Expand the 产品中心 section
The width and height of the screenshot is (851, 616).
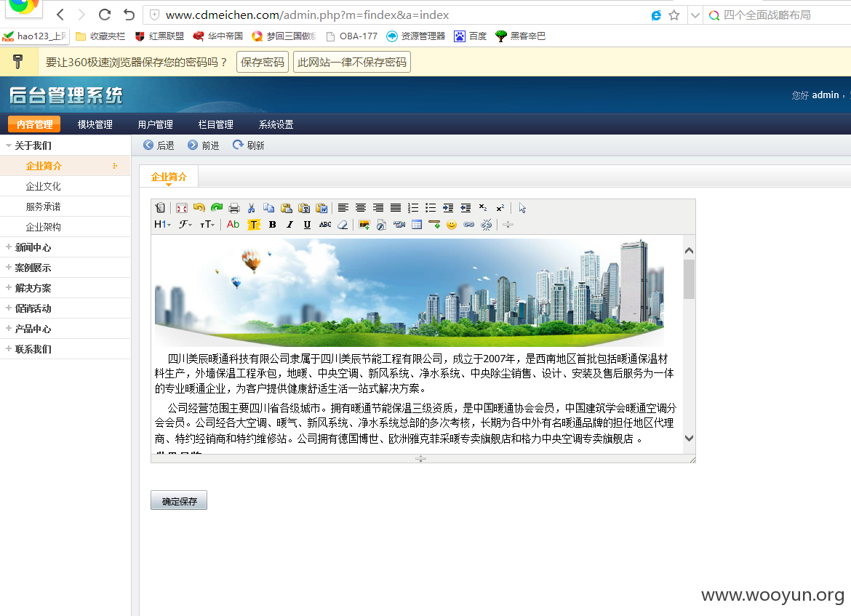pyautogui.click(x=9, y=328)
